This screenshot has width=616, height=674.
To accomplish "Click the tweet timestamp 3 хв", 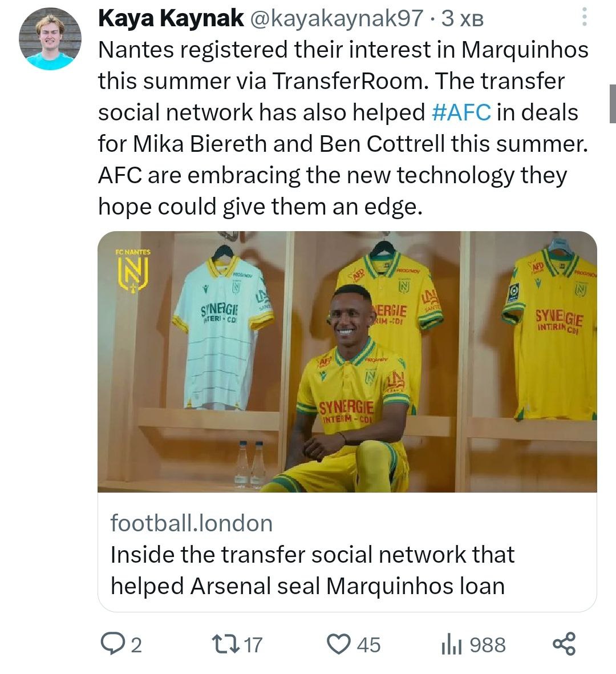I will (x=463, y=19).
